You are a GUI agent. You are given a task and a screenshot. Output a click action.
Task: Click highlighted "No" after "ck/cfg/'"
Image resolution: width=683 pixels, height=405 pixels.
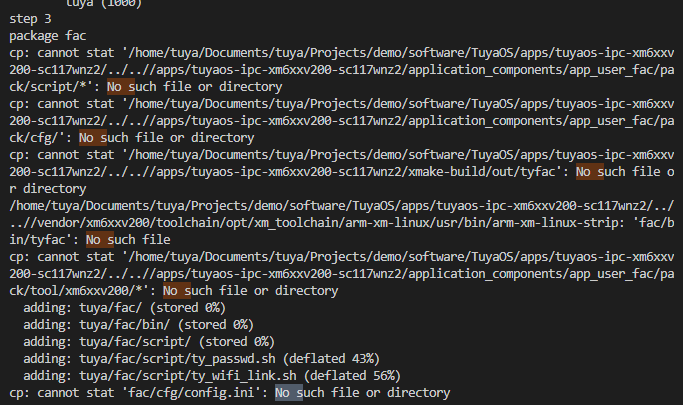coord(91,137)
